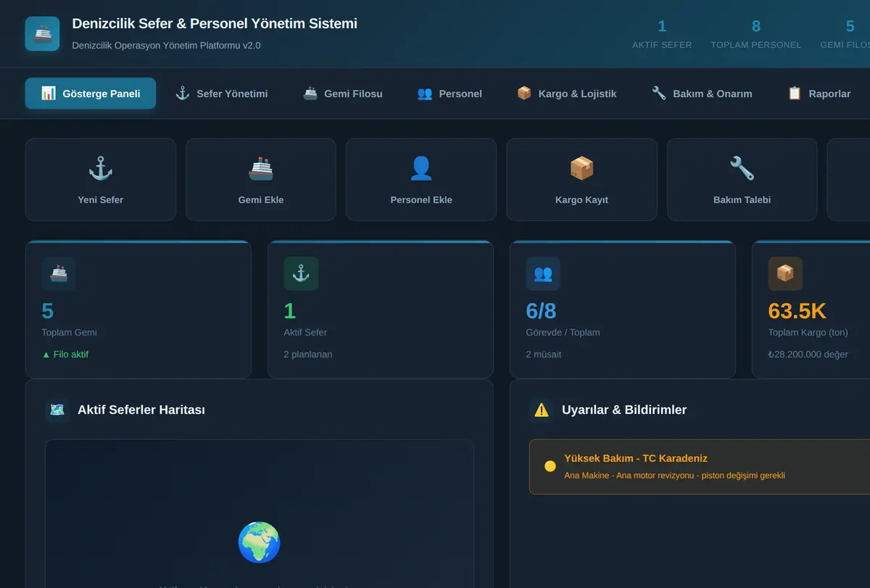Click the Denizcilik Operasyon Yönetim Platformu v2.0 subtitle
This screenshot has height=588, width=870.
coord(166,46)
